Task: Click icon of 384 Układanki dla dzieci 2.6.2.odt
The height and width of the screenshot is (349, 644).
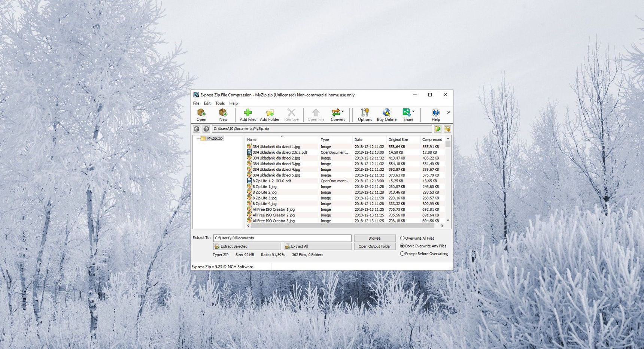Action: tap(249, 152)
